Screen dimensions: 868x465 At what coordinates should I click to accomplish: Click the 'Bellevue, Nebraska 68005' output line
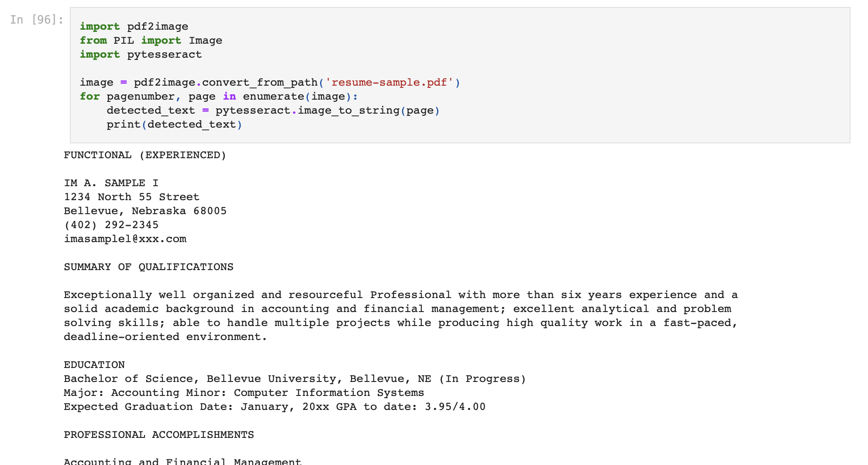(145, 211)
